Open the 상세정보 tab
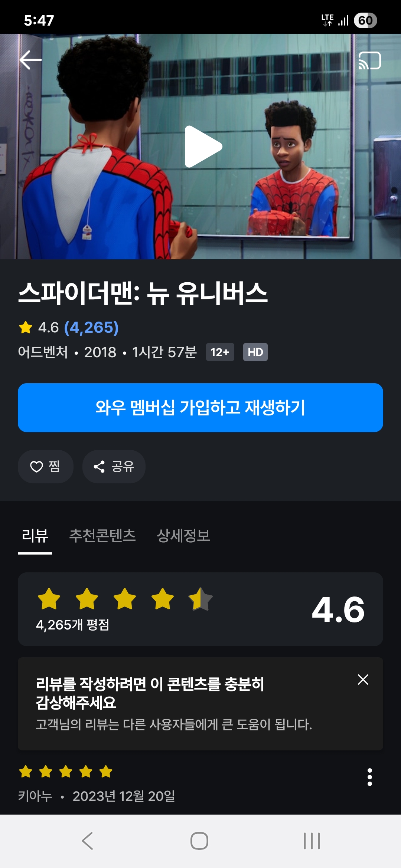Image resolution: width=401 pixels, height=868 pixels. (x=183, y=536)
